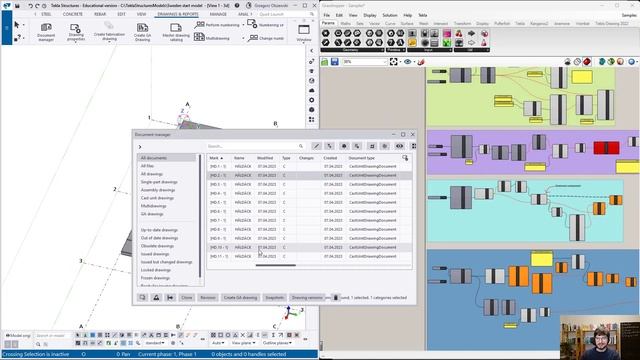The image size is (640, 360).
Task: Open Perform numbering dropdown arrow
Action: coord(243,25)
